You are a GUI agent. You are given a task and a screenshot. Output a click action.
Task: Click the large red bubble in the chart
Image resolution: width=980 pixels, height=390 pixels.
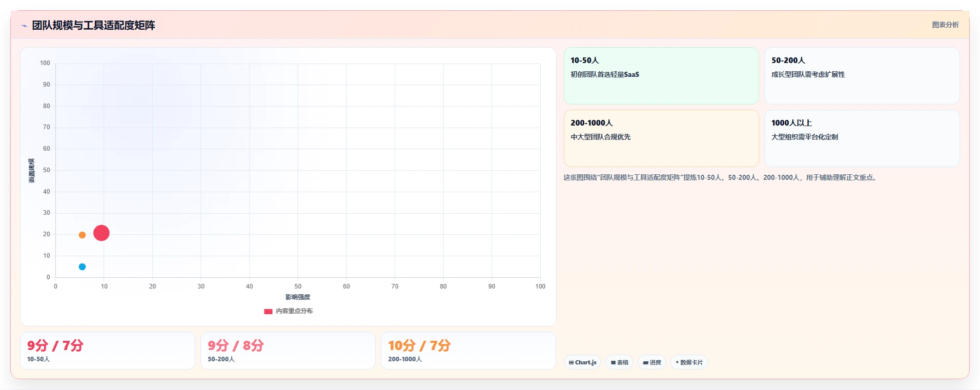point(101,233)
